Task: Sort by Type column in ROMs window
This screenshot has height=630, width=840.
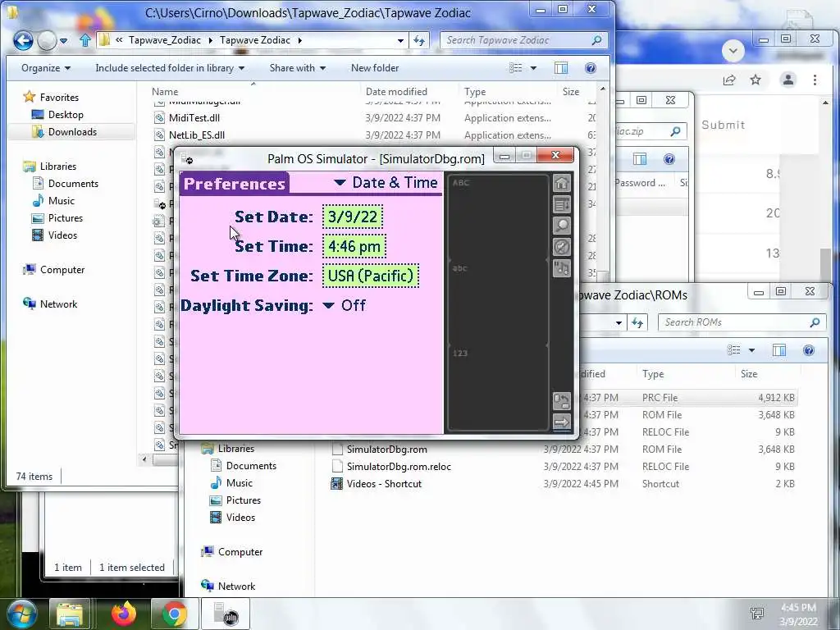Action: (653, 374)
